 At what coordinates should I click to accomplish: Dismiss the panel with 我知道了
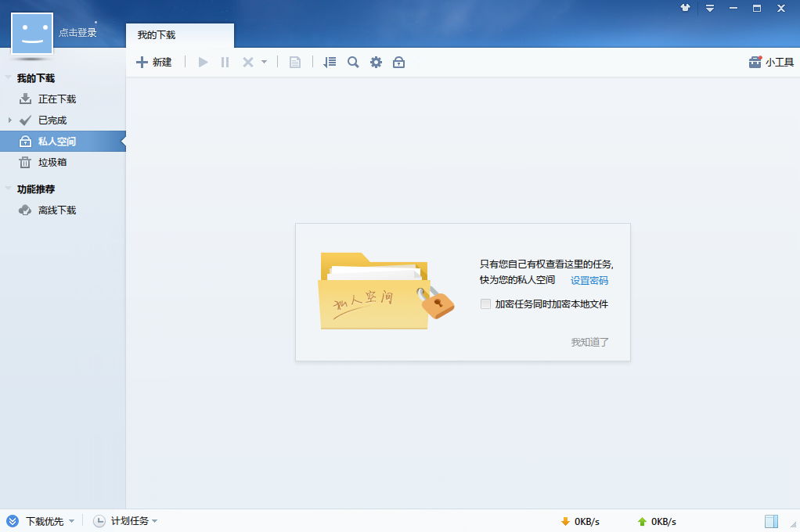coord(590,343)
